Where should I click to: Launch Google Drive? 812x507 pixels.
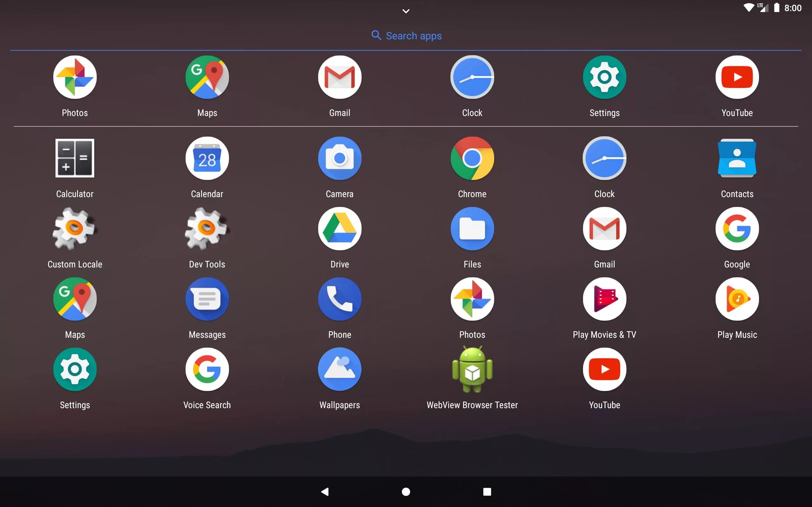coord(340,228)
